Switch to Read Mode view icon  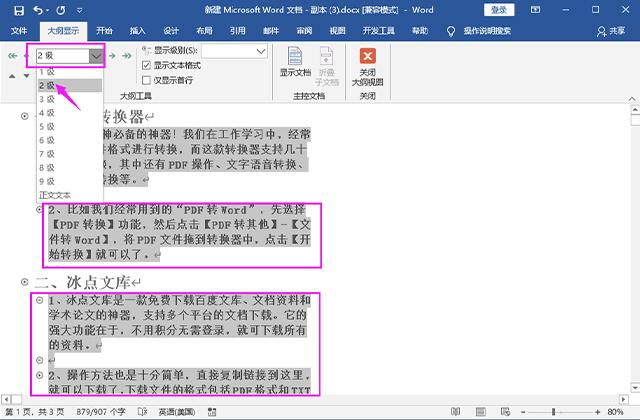(456, 412)
